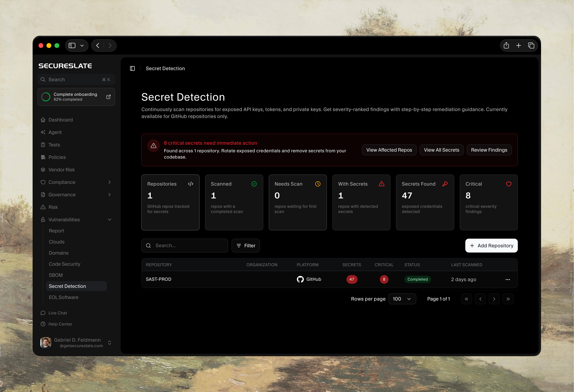Image resolution: width=574 pixels, height=392 pixels.
Task: Show the browser tab overview icon
Action: click(531, 46)
